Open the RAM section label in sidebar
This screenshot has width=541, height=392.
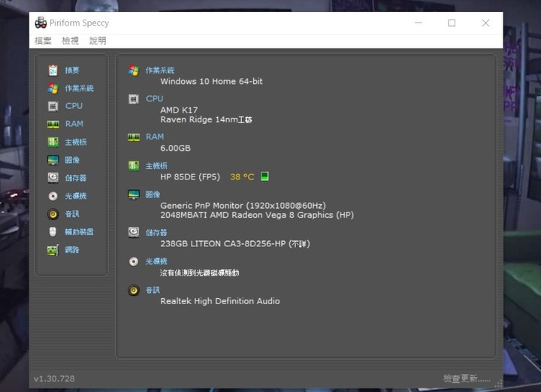pos(74,124)
